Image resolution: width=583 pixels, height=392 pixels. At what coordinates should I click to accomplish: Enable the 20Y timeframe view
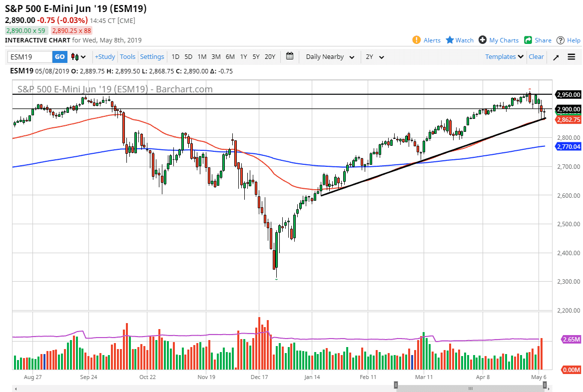click(x=270, y=57)
